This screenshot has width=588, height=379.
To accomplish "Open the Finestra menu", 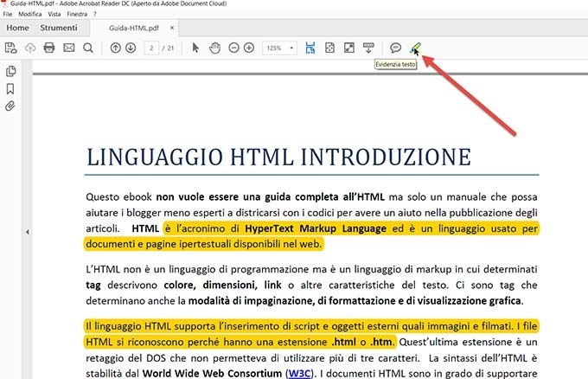I will tap(77, 14).
